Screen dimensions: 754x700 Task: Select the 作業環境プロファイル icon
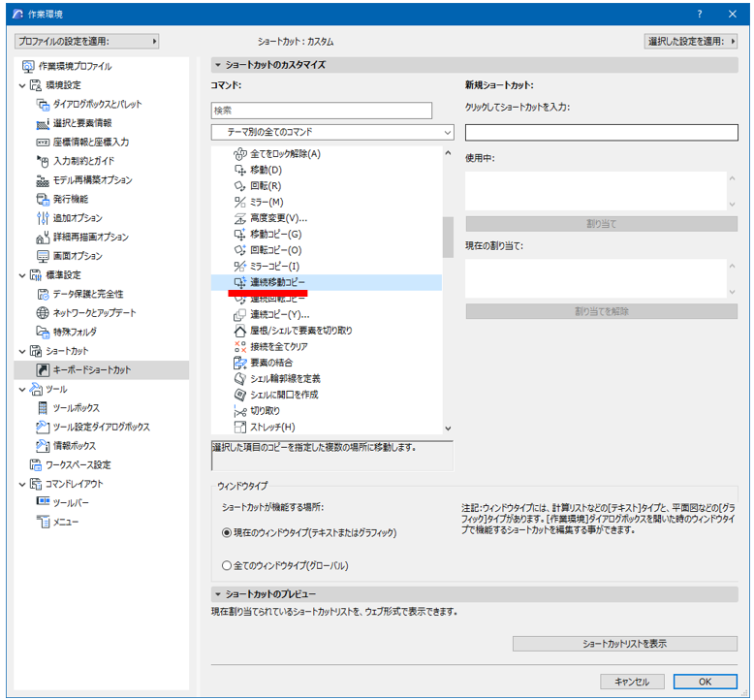tap(28, 66)
